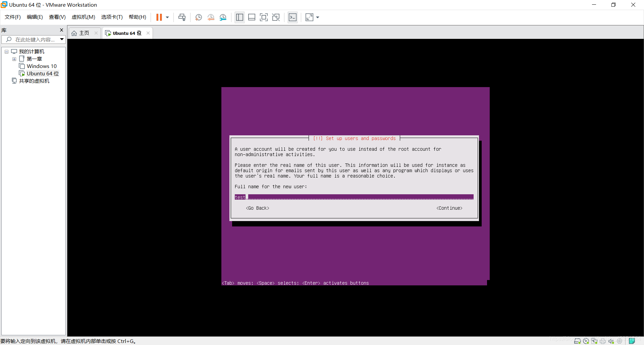The height and width of the screenshot is (345, 644).
Task: Click the '[!!] Set up users and passwords' title
Action: 354,138
